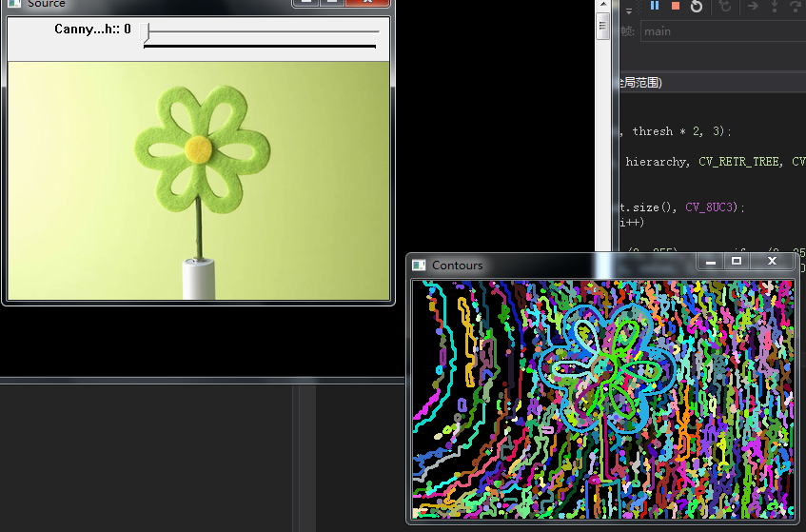Click code text 'i++)'
The image size is (806, 532).
click(632, 223)
